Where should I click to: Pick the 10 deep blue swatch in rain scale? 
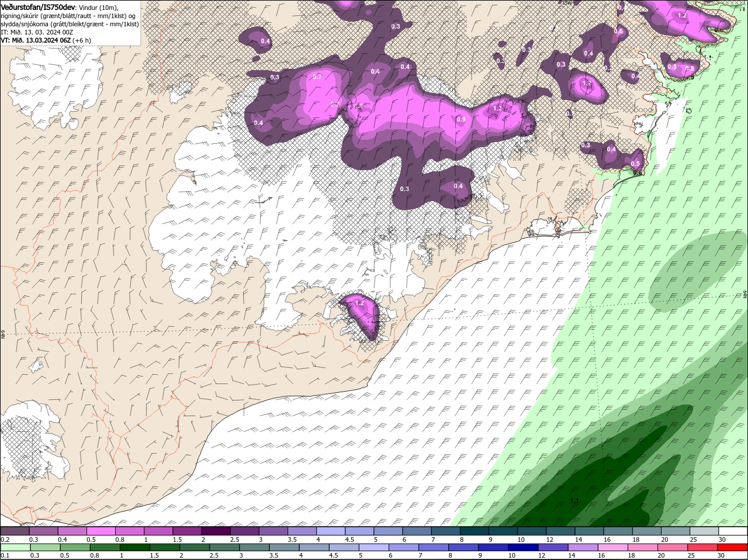click(x=523, y=548)
